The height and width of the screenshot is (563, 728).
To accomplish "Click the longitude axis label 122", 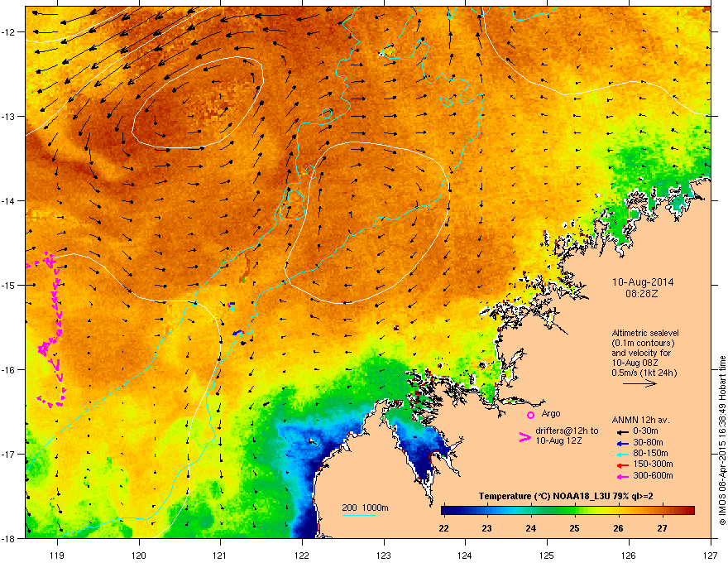I will pyautogui.click(x=302, y=556).
